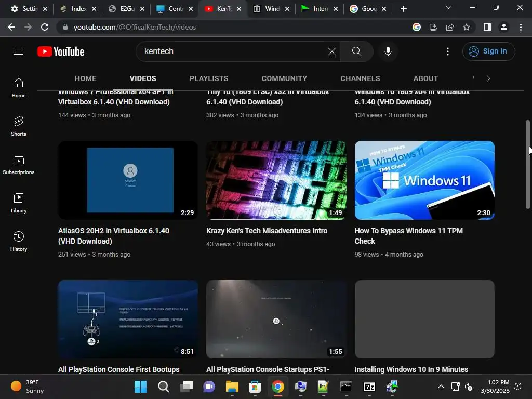Open Microsoft Store from the taskbar

pos(255,387)
